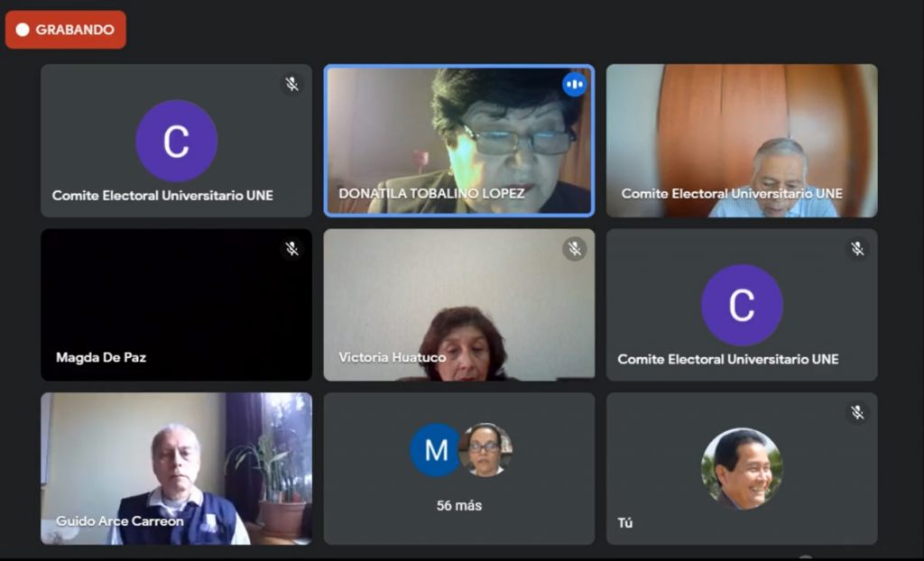Click muted mic icon on Magda De Paz tile
The height and width of the screenshot is (561, 924).
tap(291, 249)
